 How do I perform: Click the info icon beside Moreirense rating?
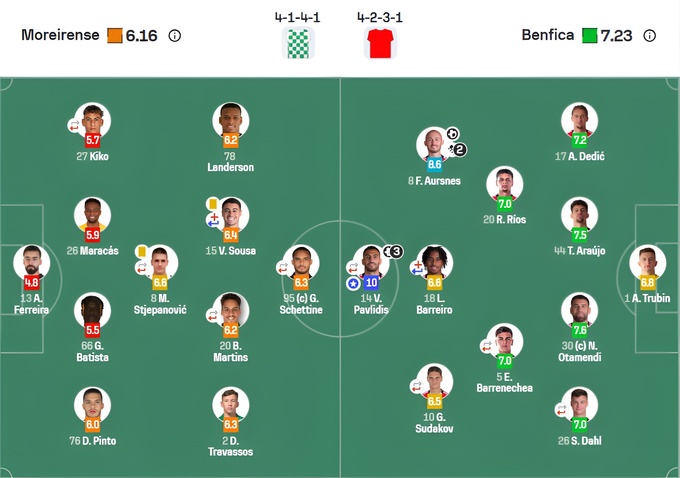coord(175,35)
